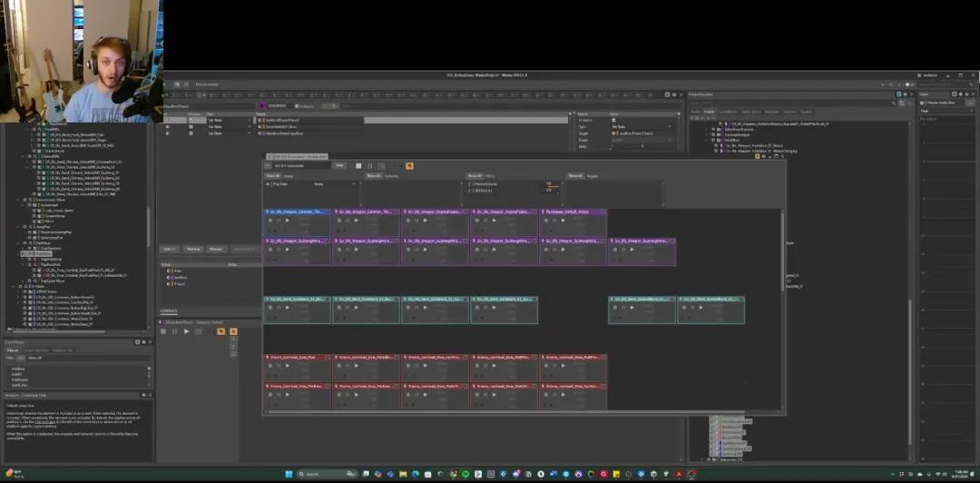The image size is (980, 483).
Task: Open the greyed Scope dropdown in properties
Action: click(x=642, y=140)
